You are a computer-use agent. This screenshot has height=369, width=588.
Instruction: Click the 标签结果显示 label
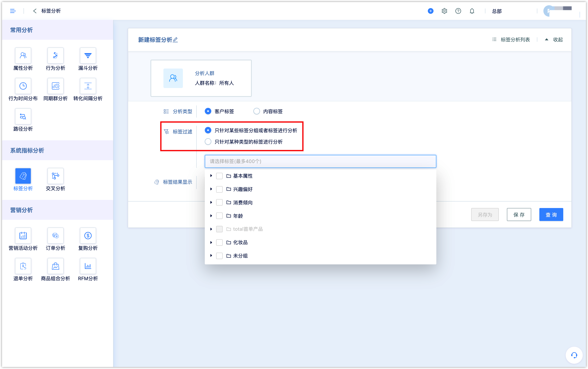tap(177, 182)
